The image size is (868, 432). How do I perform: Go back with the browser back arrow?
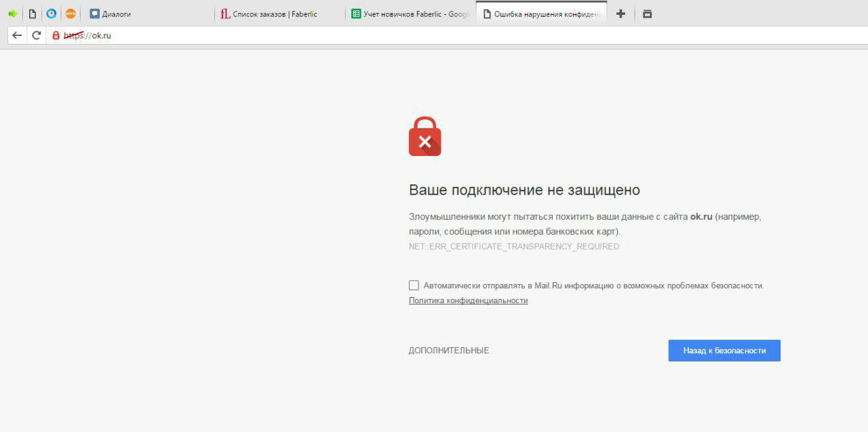click(17, 35)
